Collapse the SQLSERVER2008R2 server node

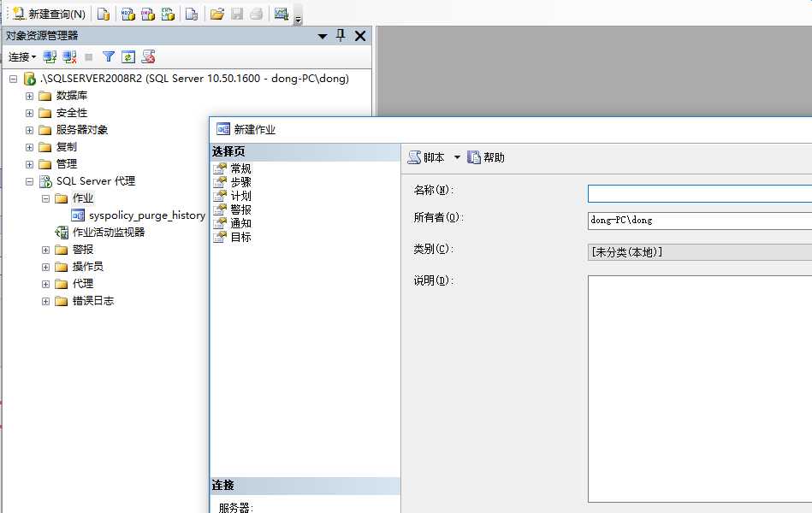point(14,79)
